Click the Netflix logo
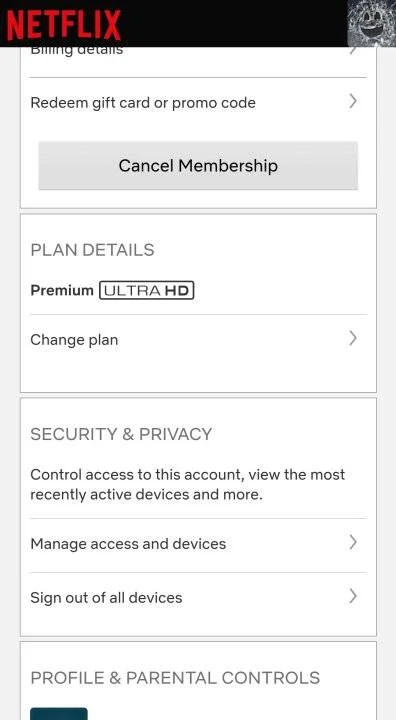 [64, 25]
